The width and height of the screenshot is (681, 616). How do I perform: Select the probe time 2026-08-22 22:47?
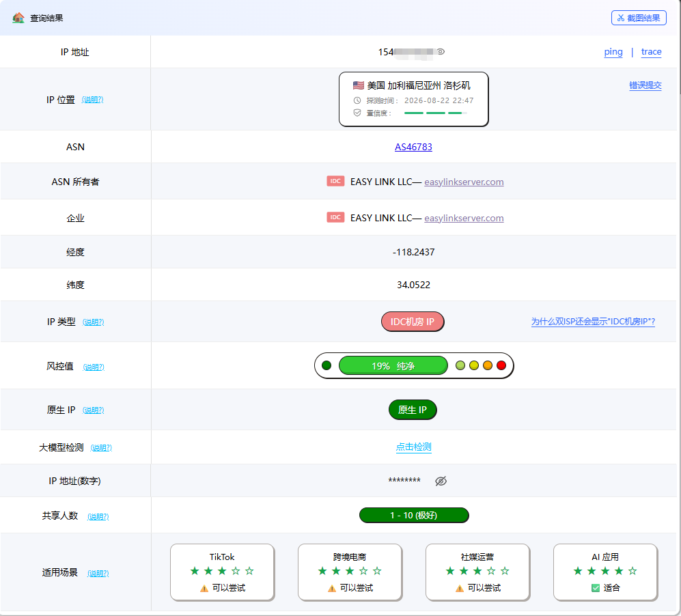click(x=439, y=100)
